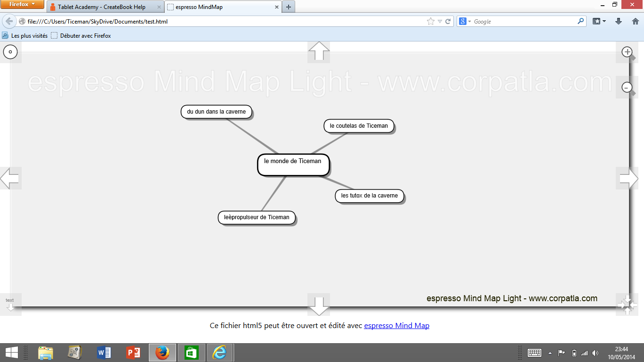644x362 pixels.
Task: Switch to Tablet Academy CreateBook Help tab
Action: point(101,7)
